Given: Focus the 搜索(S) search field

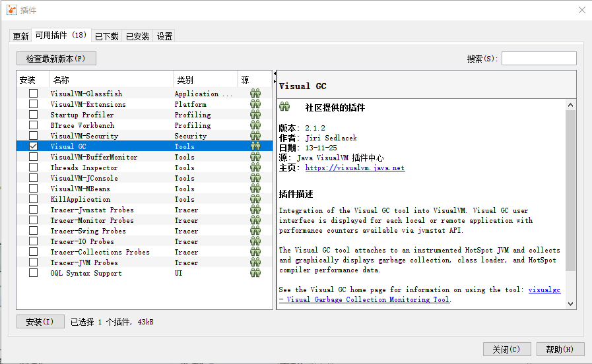Looking at the screenshot, I should tap(539, 59).
